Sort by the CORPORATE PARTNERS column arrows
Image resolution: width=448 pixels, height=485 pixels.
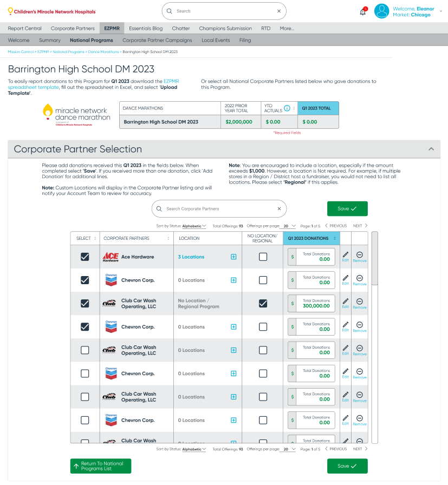(x=168, y=238)
